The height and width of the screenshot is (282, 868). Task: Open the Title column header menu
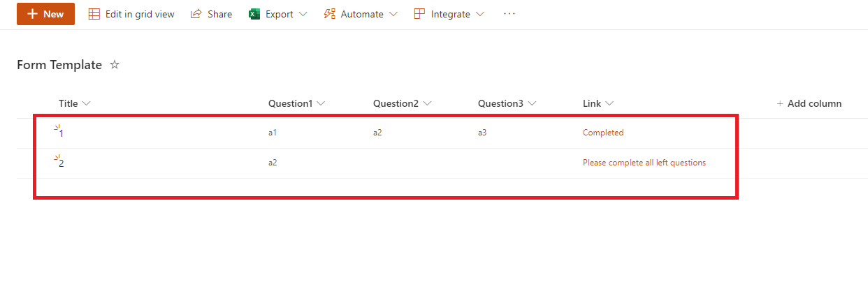click(x=75, y=103)
